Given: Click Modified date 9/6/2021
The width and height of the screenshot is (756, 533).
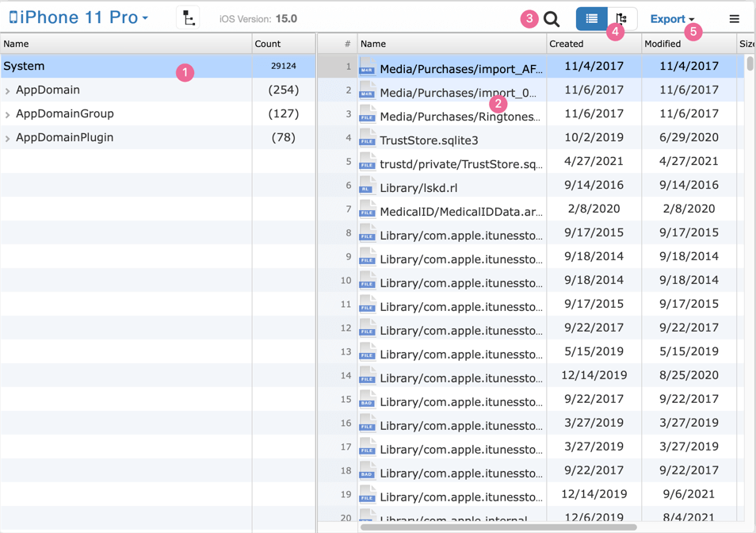Looking at the screenshot, I should (689, 494).
